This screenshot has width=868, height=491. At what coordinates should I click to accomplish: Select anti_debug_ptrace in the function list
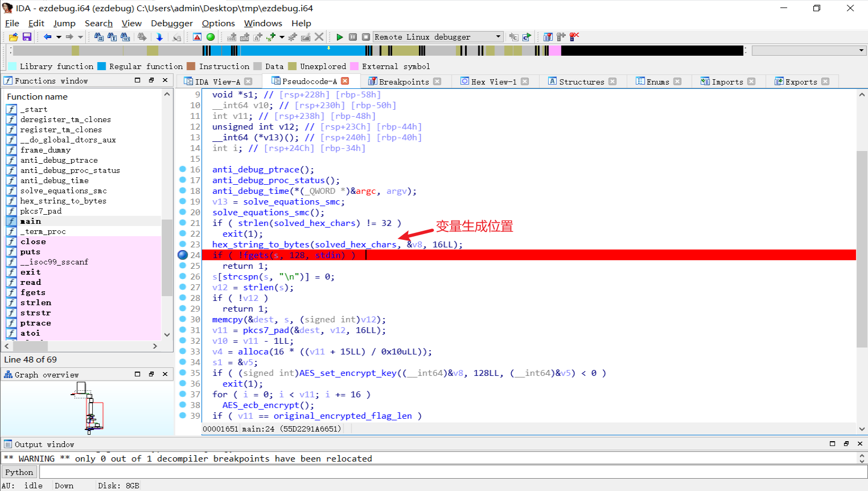59,160
